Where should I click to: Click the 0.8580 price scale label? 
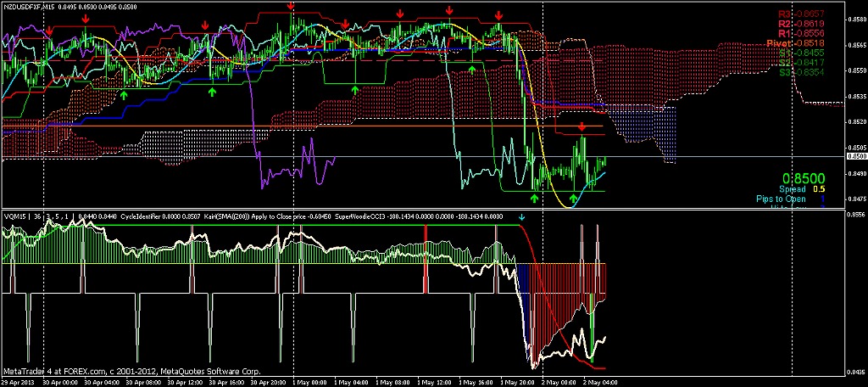858,20
